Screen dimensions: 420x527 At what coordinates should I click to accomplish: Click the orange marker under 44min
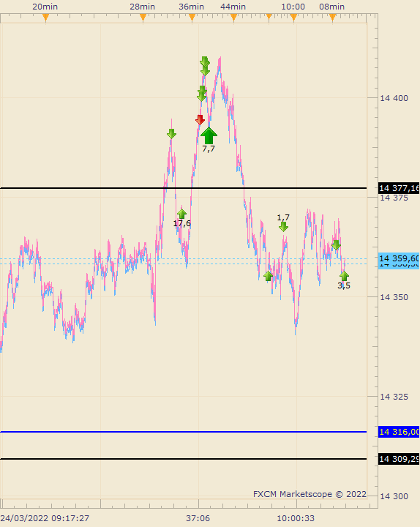coord(234,18)
